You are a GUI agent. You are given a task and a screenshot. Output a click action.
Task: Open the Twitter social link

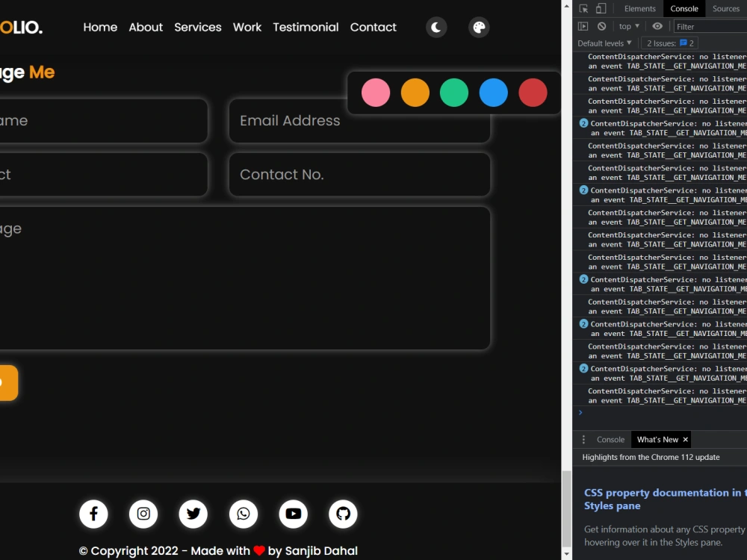[x=193, y=514]
